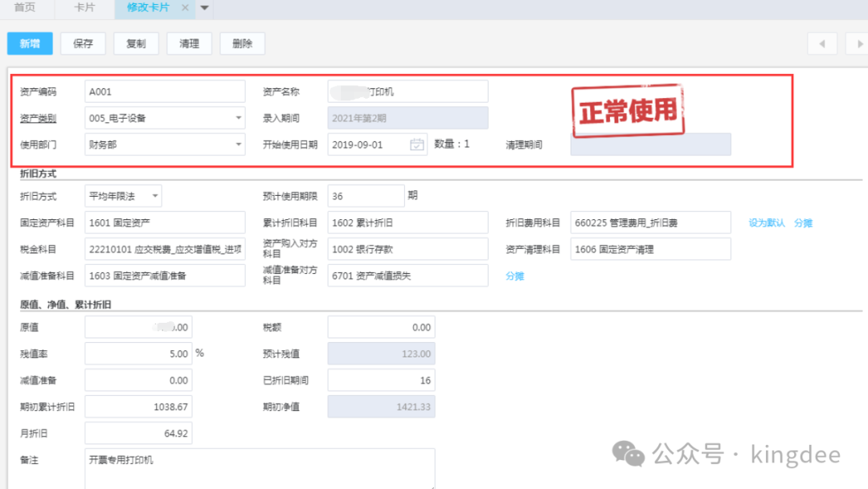Expand the 使用部门 dropdown
This screenshot has width=868, height=489.
coord(239,145)
